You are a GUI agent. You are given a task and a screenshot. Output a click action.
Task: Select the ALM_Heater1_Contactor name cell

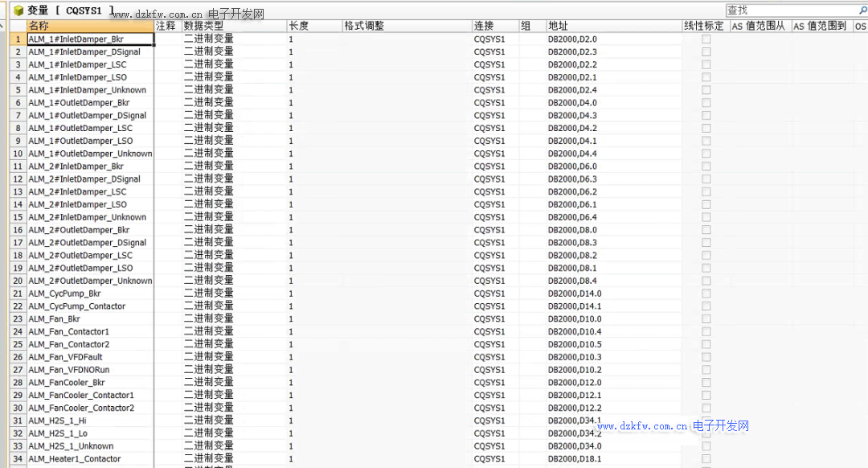pos(90,459)
